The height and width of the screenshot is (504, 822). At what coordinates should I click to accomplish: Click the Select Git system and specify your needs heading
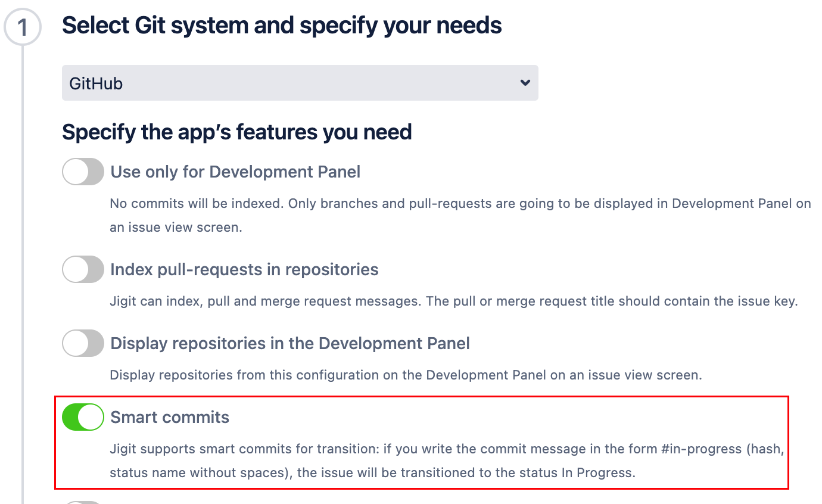pos(282,26)
